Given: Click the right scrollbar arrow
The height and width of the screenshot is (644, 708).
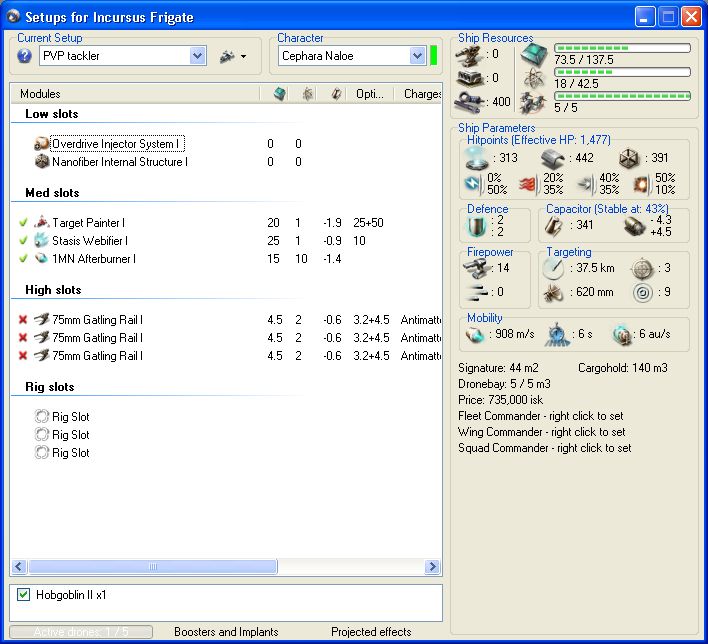Looking at the screenshot, I should pos(432,566).
